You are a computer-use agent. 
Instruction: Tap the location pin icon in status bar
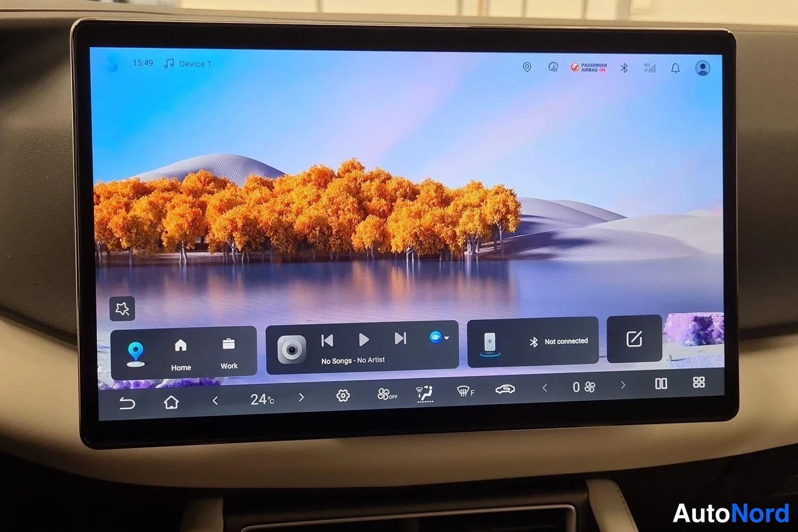[x=527, y=67]
